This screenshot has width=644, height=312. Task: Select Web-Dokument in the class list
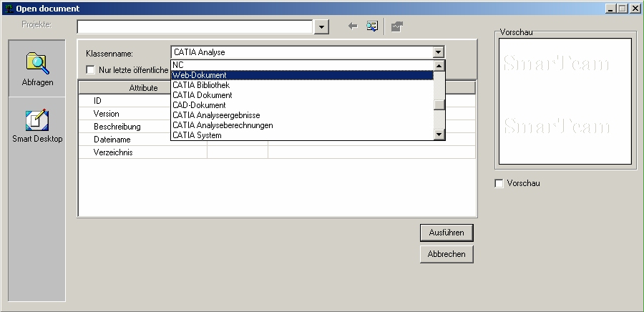click(302, 75)
